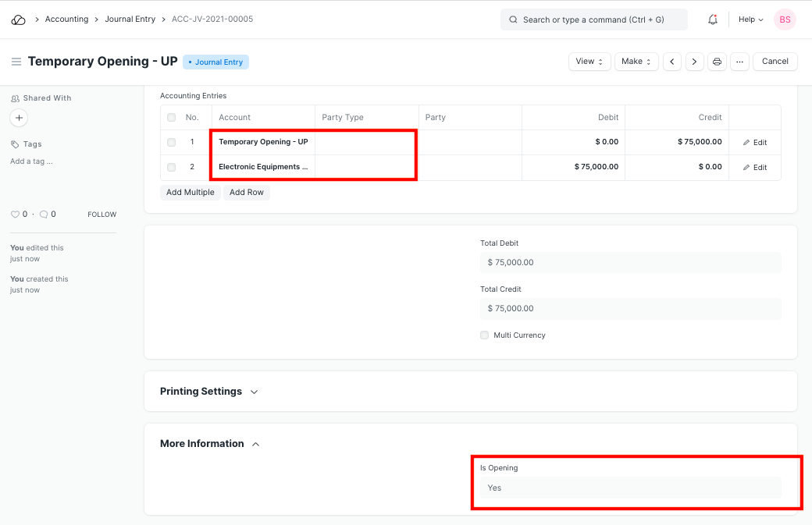Select row 1 checkbox in Accounting Entries
Screen dimensions: 812x525
point(172,143)
